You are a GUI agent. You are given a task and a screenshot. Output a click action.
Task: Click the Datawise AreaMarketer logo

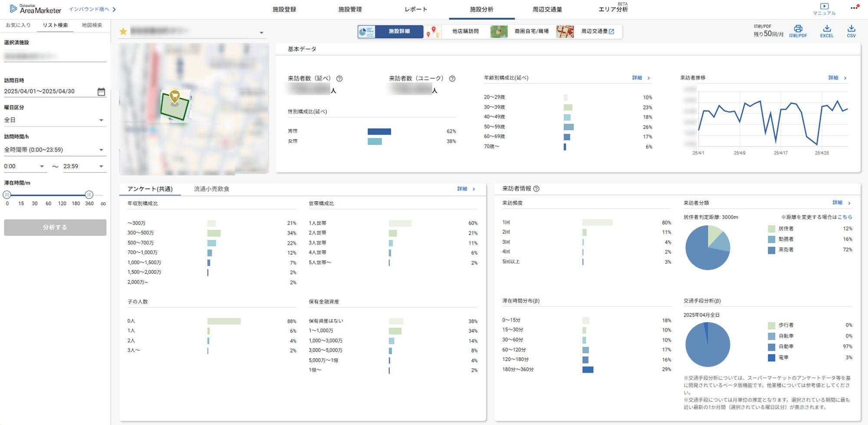point(35,9)
